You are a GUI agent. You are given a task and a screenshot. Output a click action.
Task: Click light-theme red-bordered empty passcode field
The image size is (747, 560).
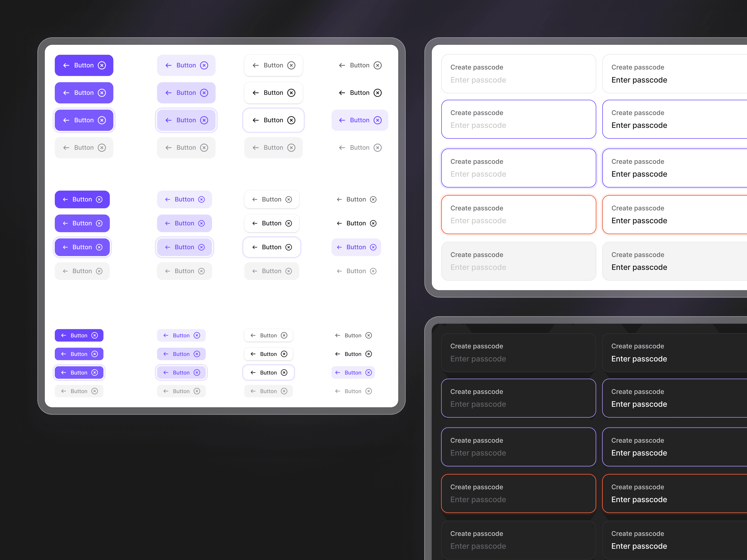[518, 215]
